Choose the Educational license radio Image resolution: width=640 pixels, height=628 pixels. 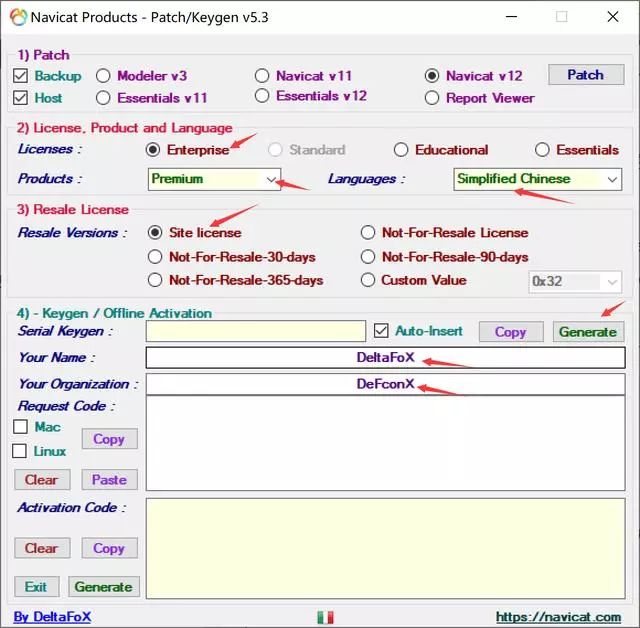[x=401, y=150]
